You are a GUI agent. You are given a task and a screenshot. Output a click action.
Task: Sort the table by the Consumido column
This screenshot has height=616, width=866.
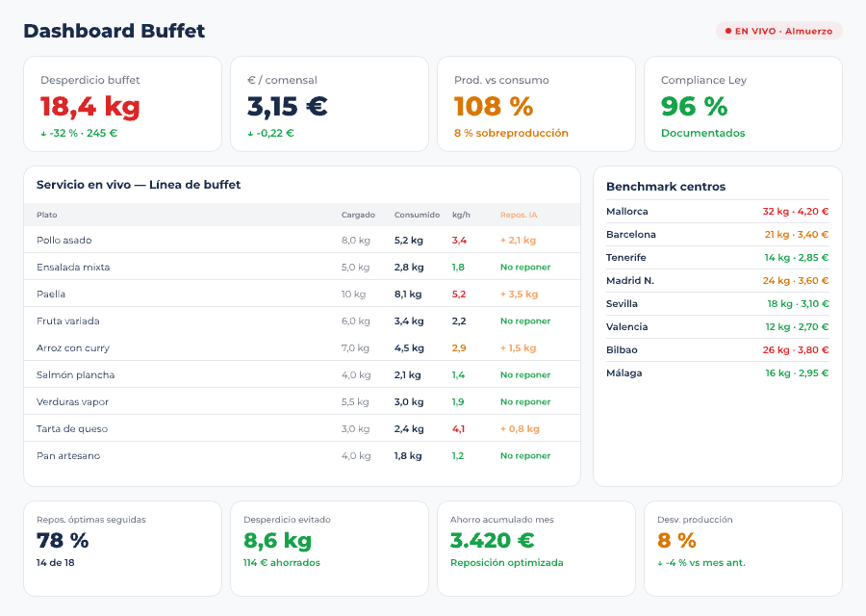coord(416,215)
